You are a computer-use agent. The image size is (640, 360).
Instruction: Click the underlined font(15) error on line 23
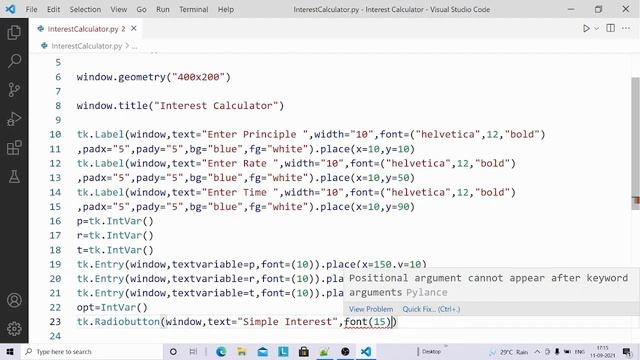pyautogui.click(x=367, y=322)
